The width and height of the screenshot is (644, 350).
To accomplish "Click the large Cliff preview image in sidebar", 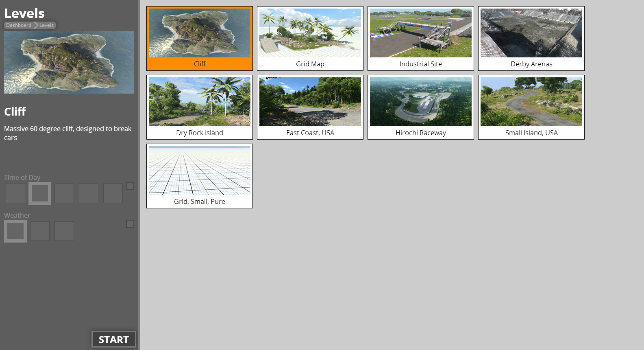I will coord(69,62).
